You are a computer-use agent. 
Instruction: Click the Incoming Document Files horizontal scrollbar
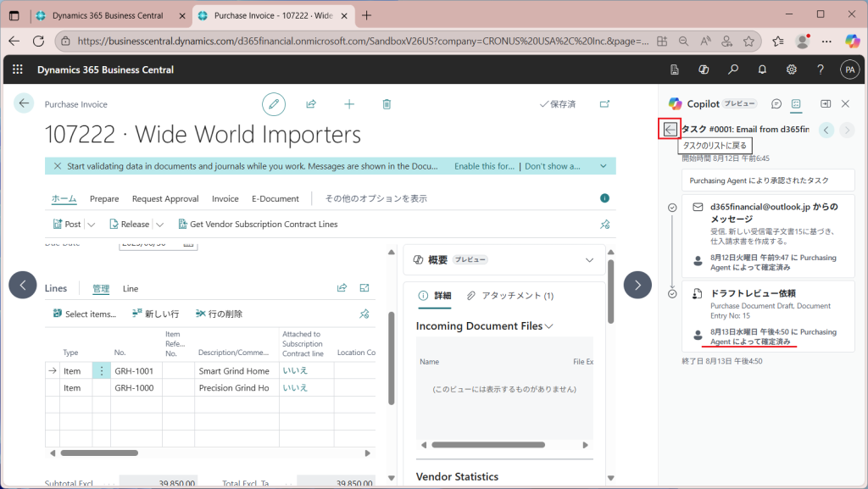(488, 445)
